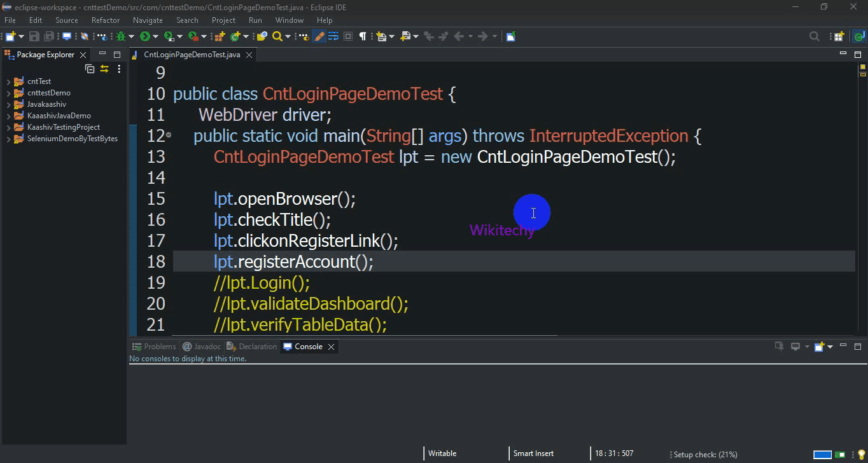This screenshot has height=463, width=868.
Task: Select the KaashivTestingProject project
Action: (63, 127)
